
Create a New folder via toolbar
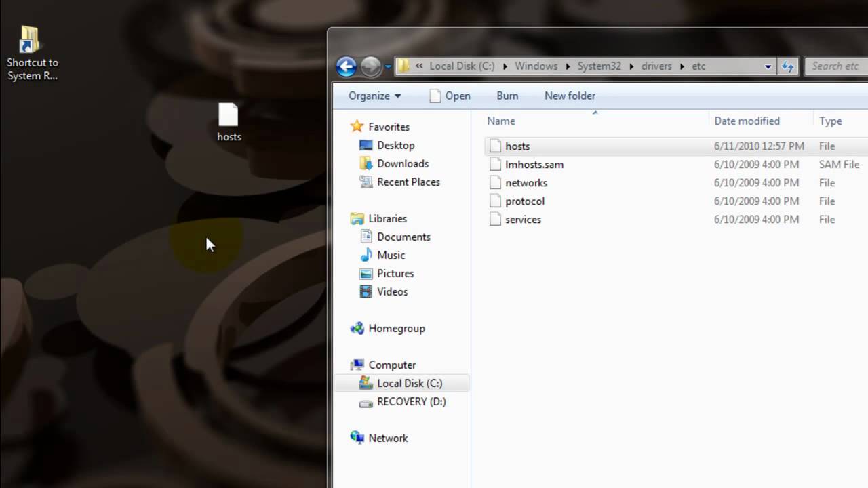570,96
